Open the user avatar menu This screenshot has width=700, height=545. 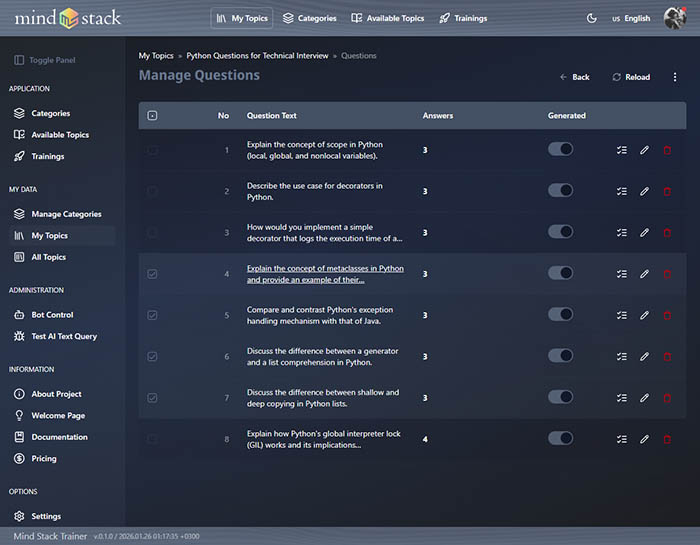pyautogui.click(x=675, y=18)
